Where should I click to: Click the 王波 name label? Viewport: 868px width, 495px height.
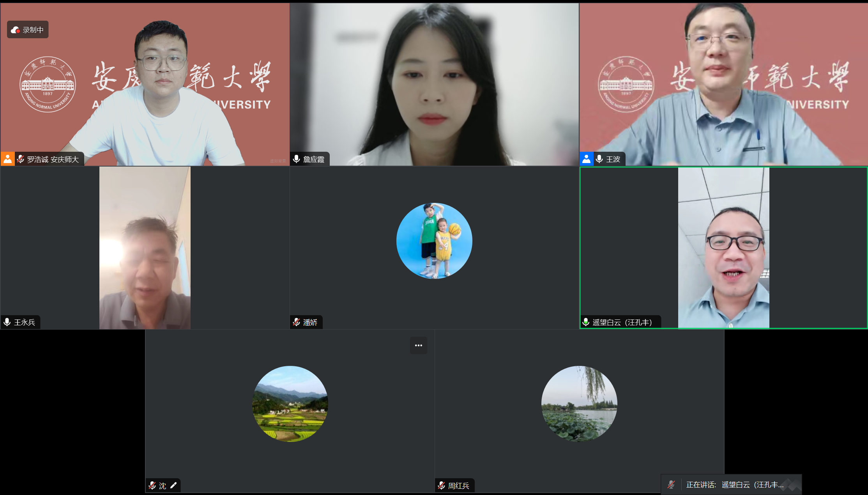pos(613,159)
